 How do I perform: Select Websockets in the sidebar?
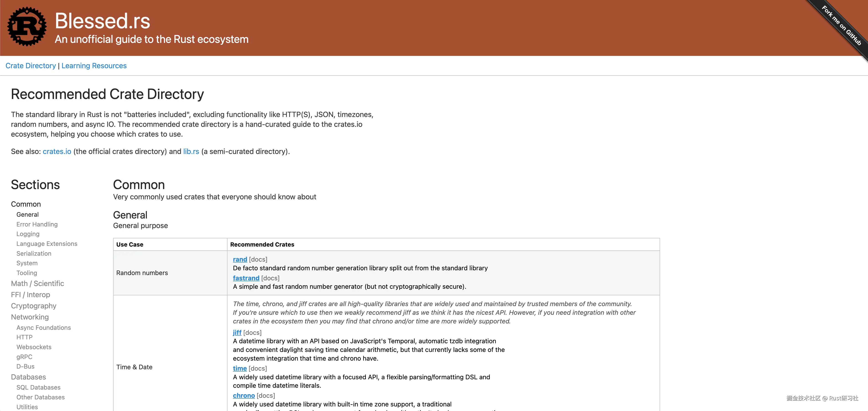tap(34, 347)
